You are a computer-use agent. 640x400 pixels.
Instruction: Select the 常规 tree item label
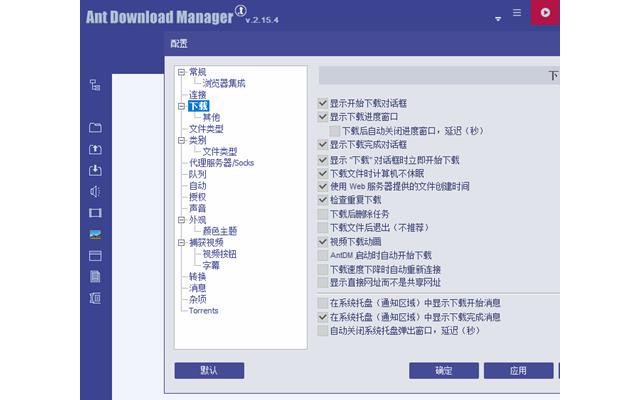[198, 72]
